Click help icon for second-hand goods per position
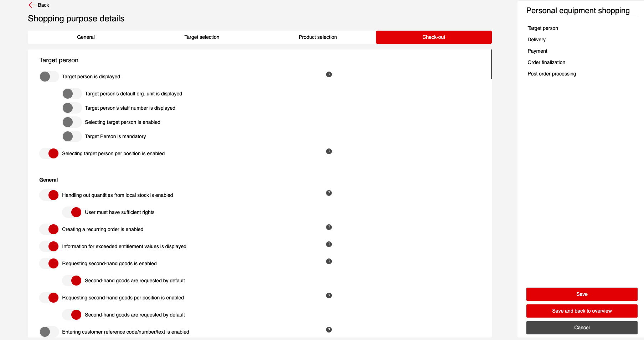This screenshot has width=644, height=340. pos(329,295)
